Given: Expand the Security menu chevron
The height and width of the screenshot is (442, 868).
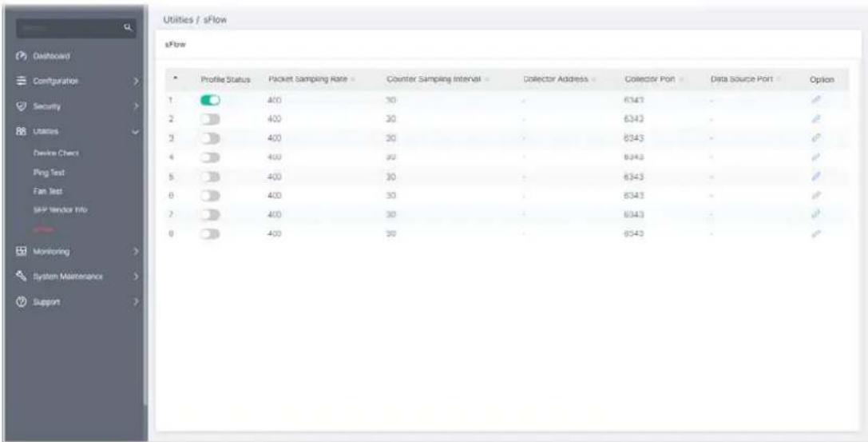Looking at the screenshot, I should click(135, 106).
